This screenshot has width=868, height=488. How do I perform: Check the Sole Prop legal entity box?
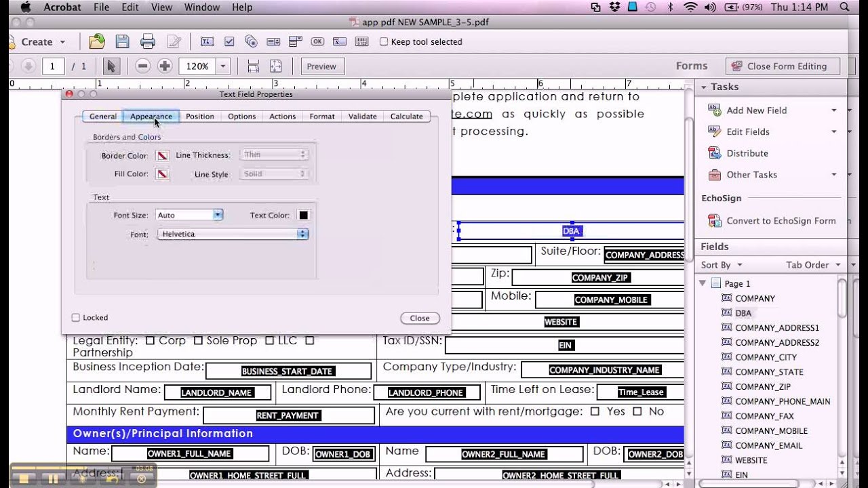199,340
